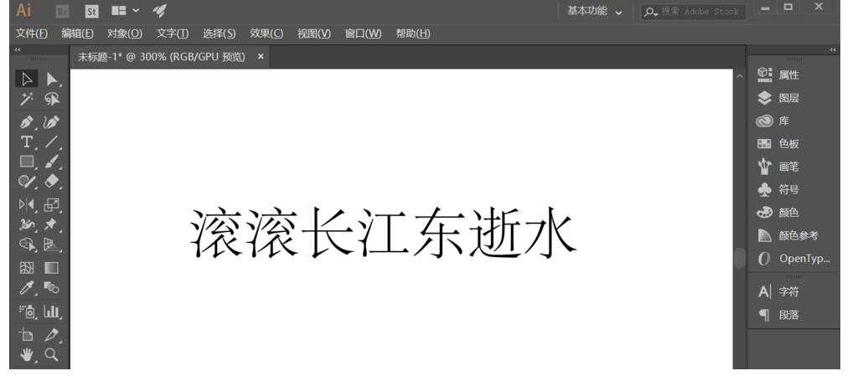Open the 字符 character panel

coord(779,292)
